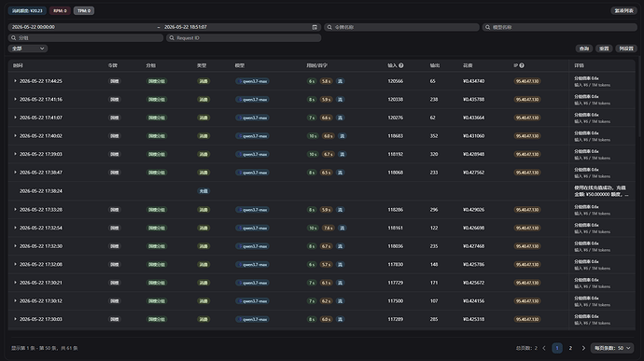
Task: Click the output count 352
Action: (434, 136)
